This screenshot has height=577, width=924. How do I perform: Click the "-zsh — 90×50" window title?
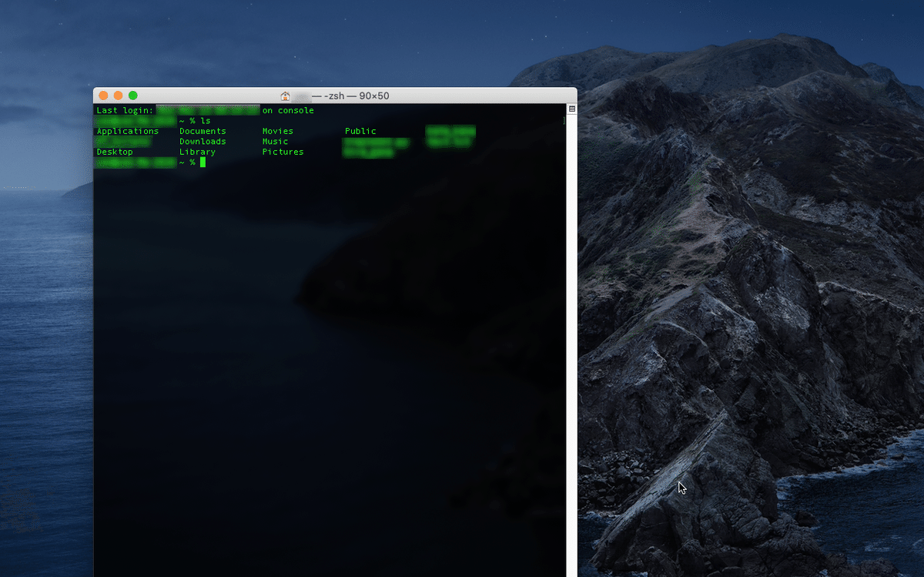point(350,96)
